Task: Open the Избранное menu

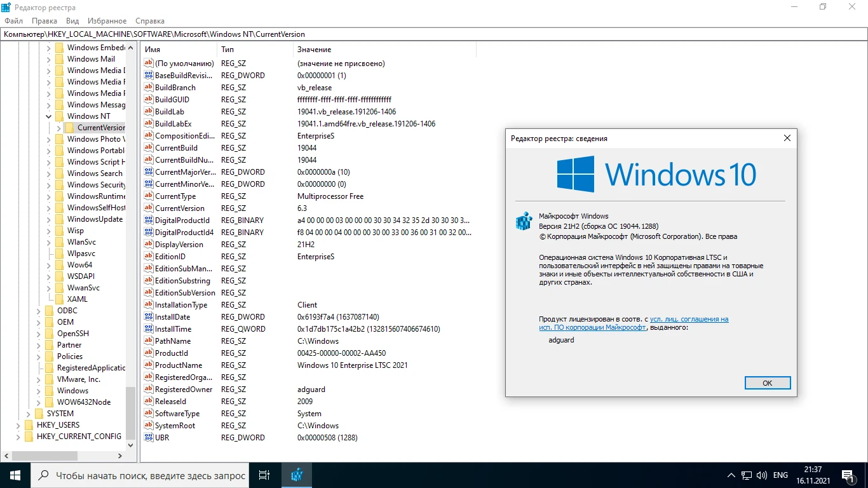Action: pos(107,21)
